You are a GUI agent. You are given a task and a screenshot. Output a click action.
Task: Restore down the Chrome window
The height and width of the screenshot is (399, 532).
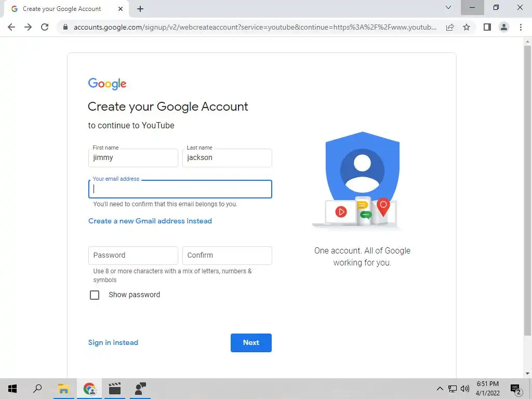(496, 7)
